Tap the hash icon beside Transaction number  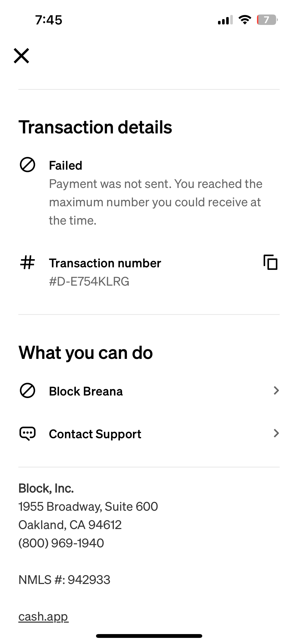point(28,262)
